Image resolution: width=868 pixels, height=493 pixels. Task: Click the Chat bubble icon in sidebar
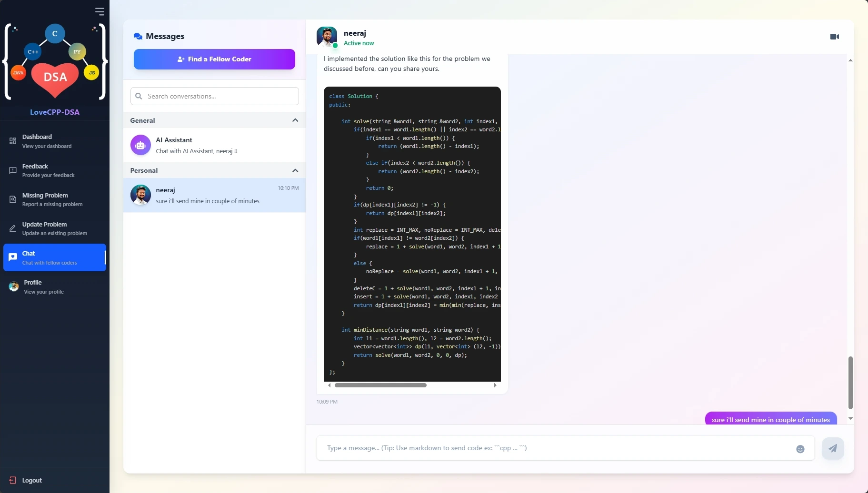pyautogui.click(x=13, y=257)
